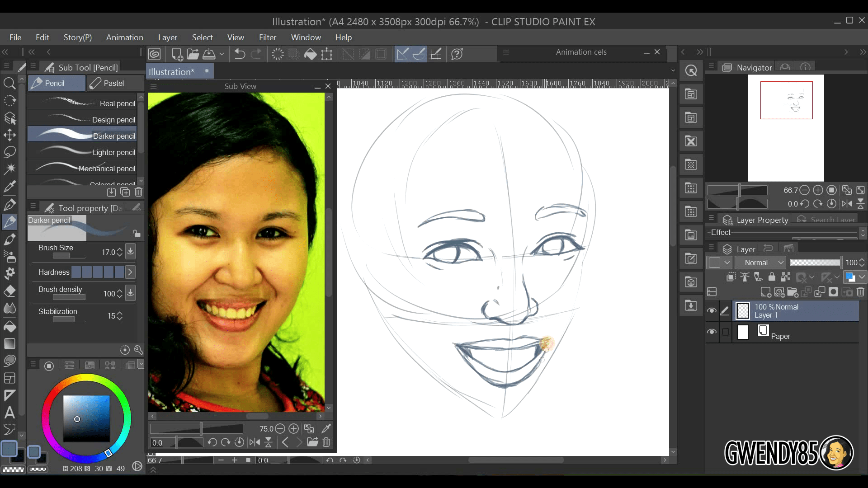Image resolution: width=868 pixels, height=488 pixels.
Task: Hide Layer 1 using eye icon
Action: [712, 310]
